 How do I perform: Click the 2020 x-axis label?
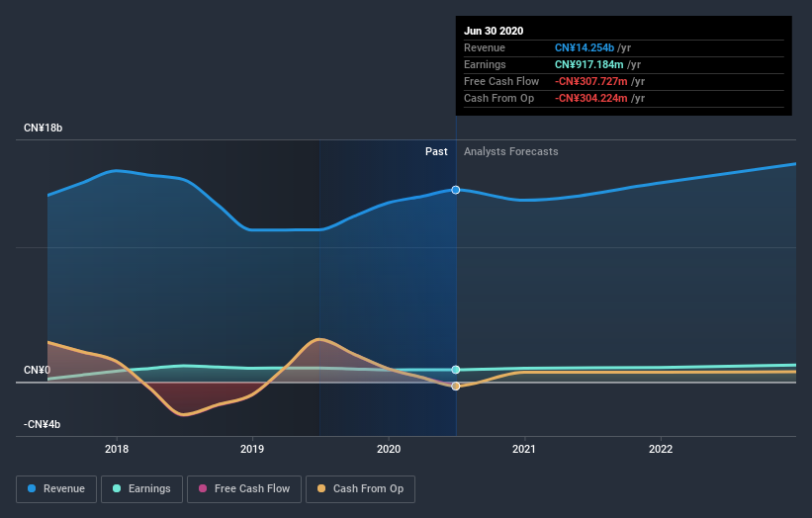tap(389, 449)
